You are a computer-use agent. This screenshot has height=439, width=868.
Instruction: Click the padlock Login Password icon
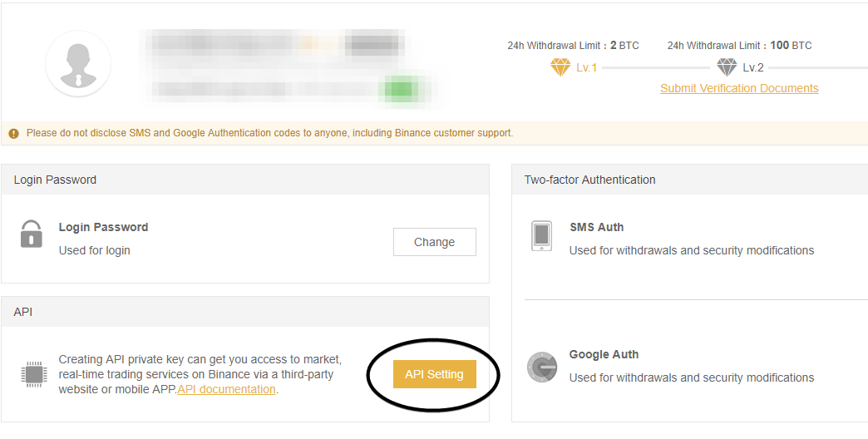pos(32,234)
